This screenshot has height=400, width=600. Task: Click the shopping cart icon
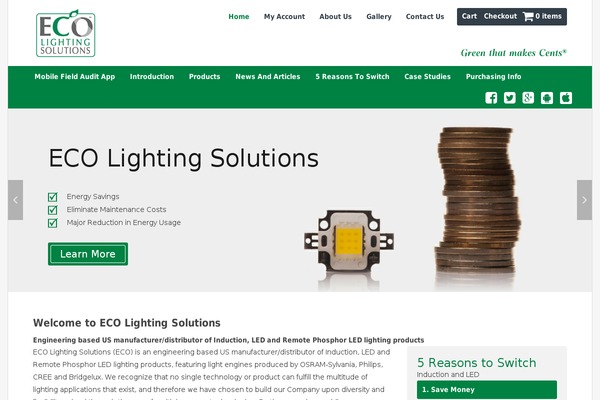(x=528, y=16)
